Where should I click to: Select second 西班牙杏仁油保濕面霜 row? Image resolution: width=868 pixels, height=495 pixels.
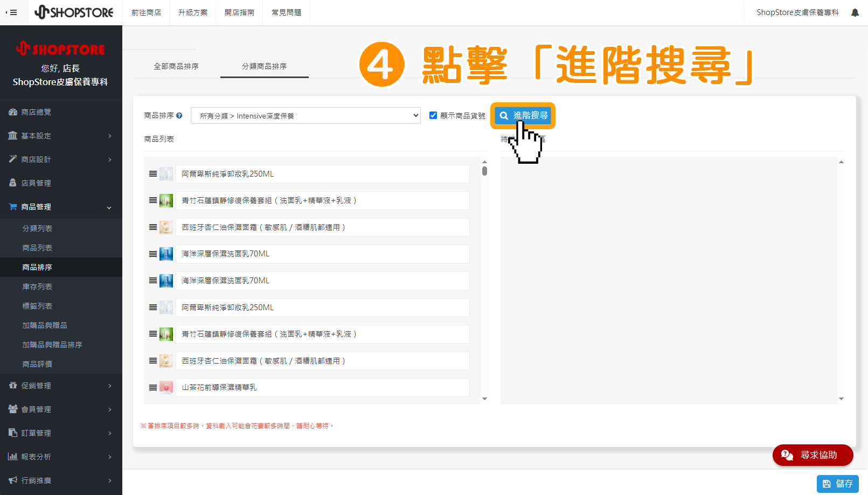[322, 361]
